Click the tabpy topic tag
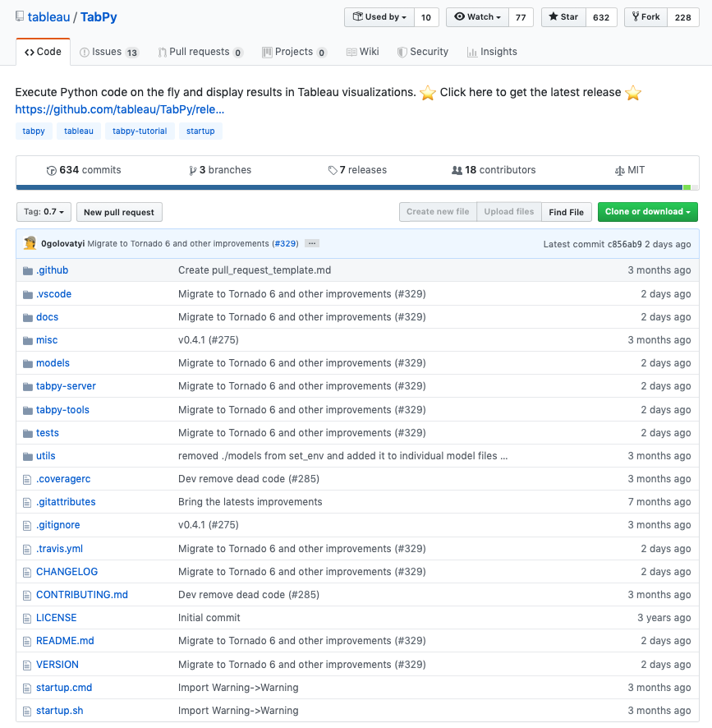712x728 pixels. click(34, 131)
